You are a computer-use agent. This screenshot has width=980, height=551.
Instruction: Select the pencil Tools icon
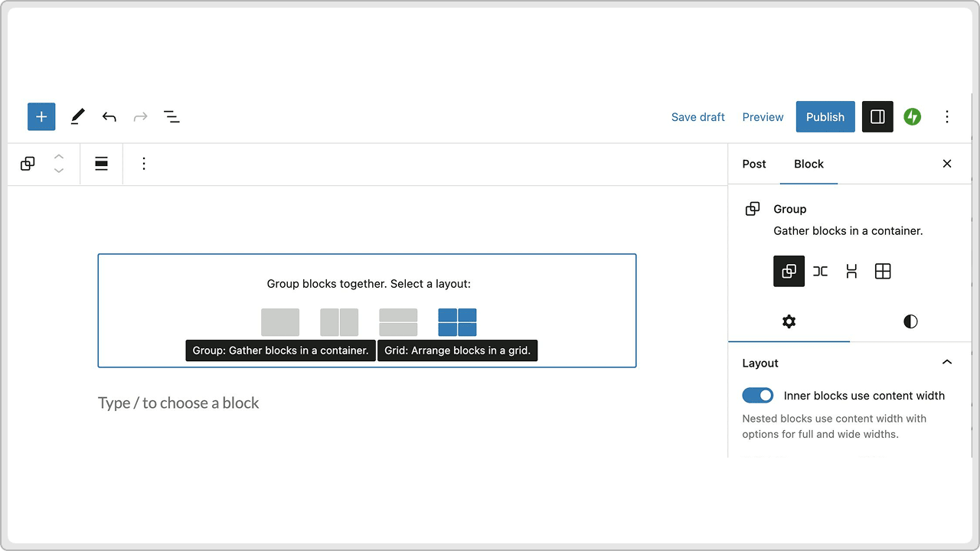pos(77,117)
